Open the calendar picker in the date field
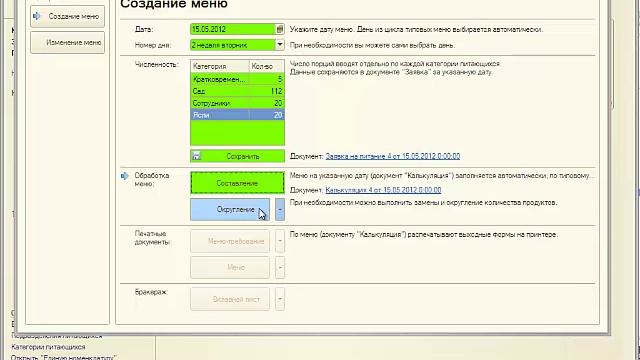The width and height of the screenshot is (640, 360). click(280, 29)
